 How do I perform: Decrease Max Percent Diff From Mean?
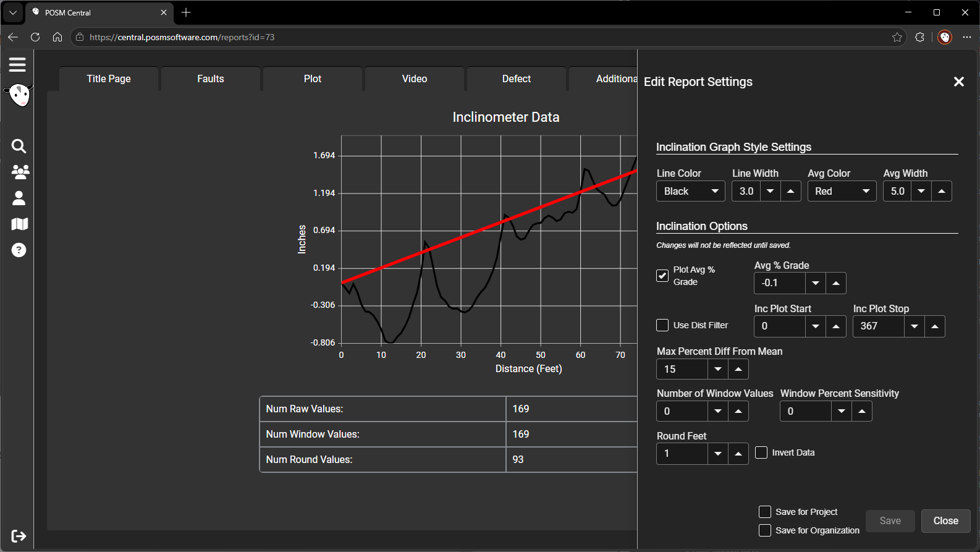pyautogui.click(x=718, y=369)
